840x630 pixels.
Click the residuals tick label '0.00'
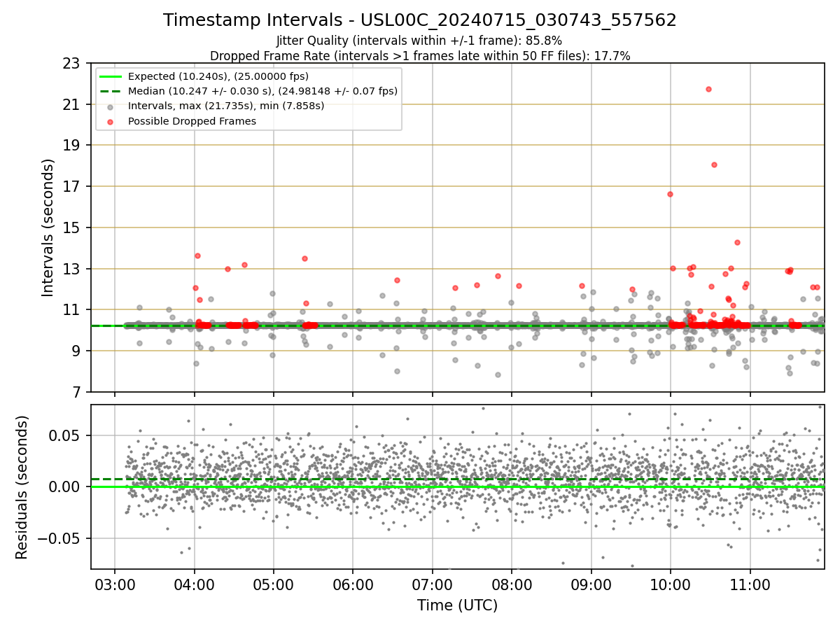(x=65, y=486)
